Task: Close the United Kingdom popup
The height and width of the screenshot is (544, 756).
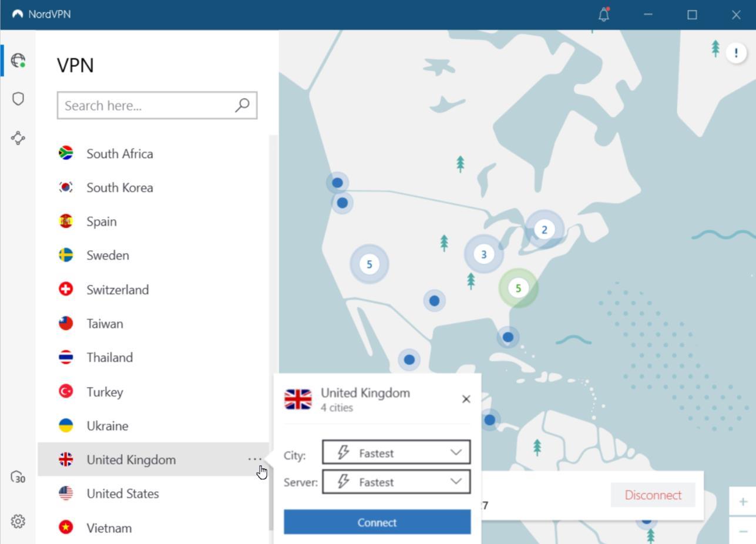Action: tap(466, 399)
